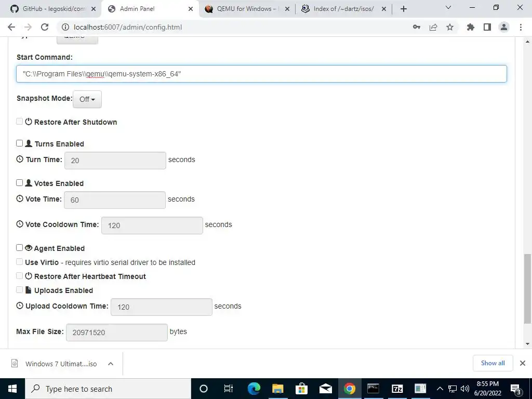Close the Index of ~dartz/isos tab
This screenshot has height=399, width=532.
tap(384, 9)
